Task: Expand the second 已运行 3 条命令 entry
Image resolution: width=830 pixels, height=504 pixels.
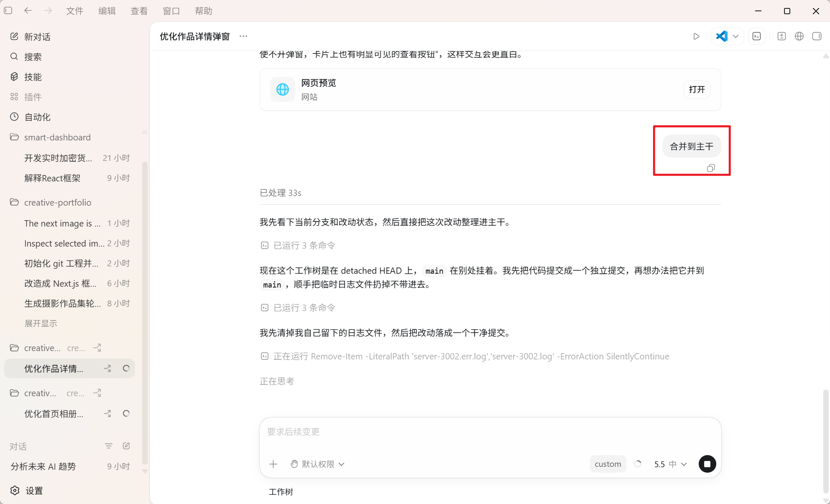Action: tap(298, 308)
